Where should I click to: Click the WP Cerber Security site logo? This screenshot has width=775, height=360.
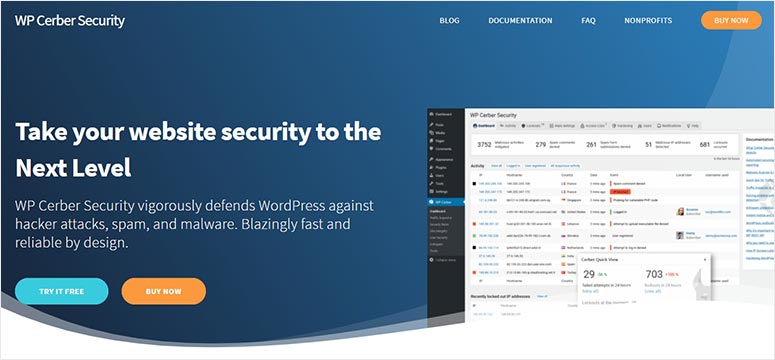pyautogui.click(x=70, y=21)
